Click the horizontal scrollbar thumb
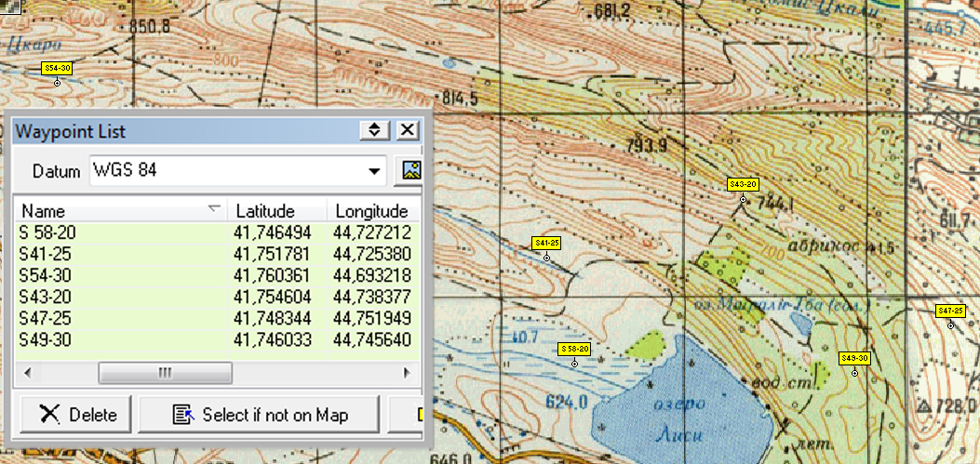 point(165,374)
